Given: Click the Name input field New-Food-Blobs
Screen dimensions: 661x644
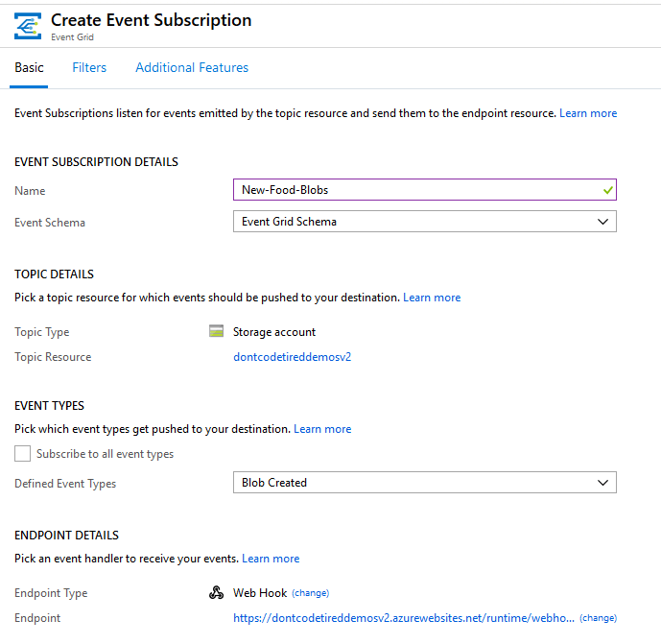Looking at the screenshot, I should click(x=425, y=190).
